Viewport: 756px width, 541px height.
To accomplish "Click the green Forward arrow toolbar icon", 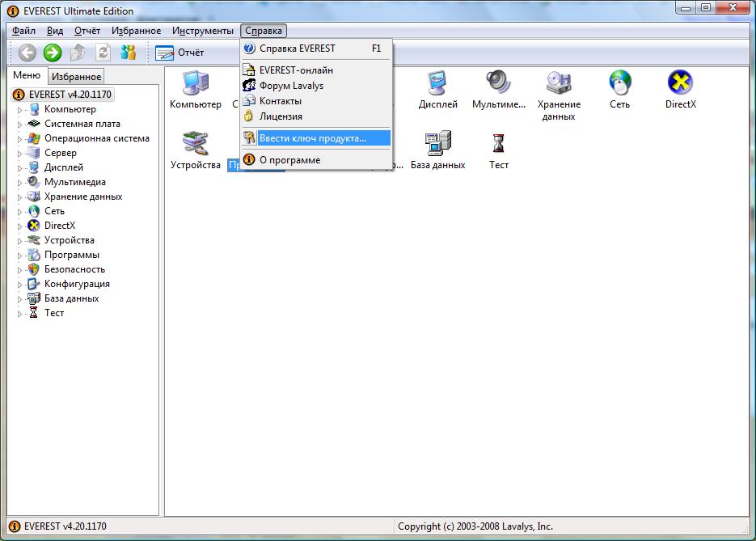I will [53, 53].
